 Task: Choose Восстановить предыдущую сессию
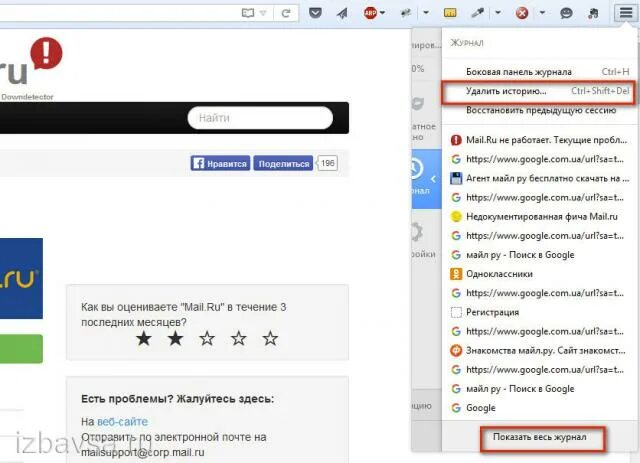click(x=539, y=110)
